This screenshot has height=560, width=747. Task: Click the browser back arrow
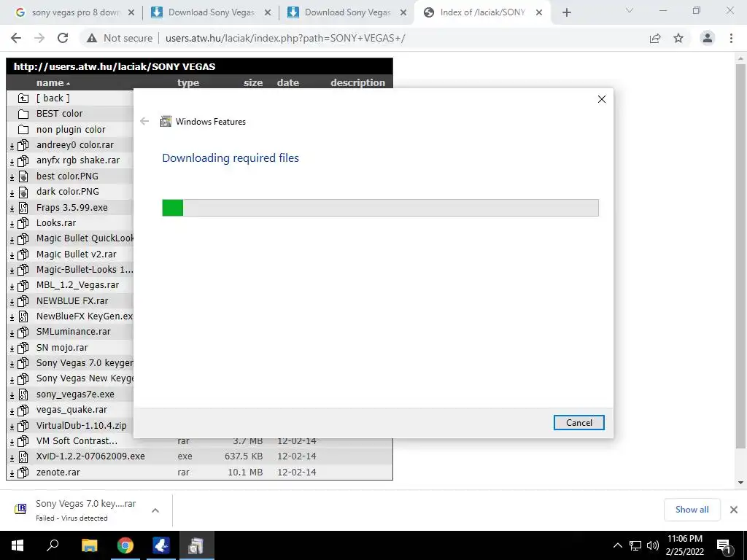tap(16, 38)
